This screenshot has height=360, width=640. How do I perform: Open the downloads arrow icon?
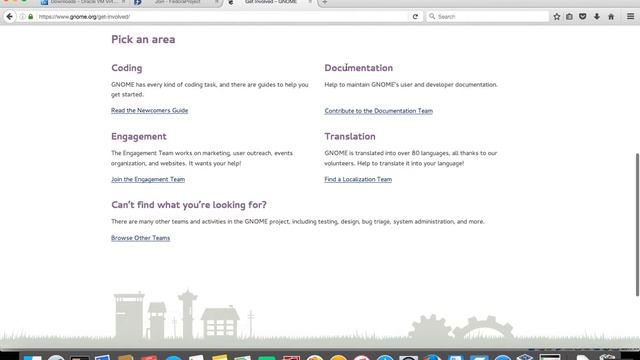tap(597, 17)
